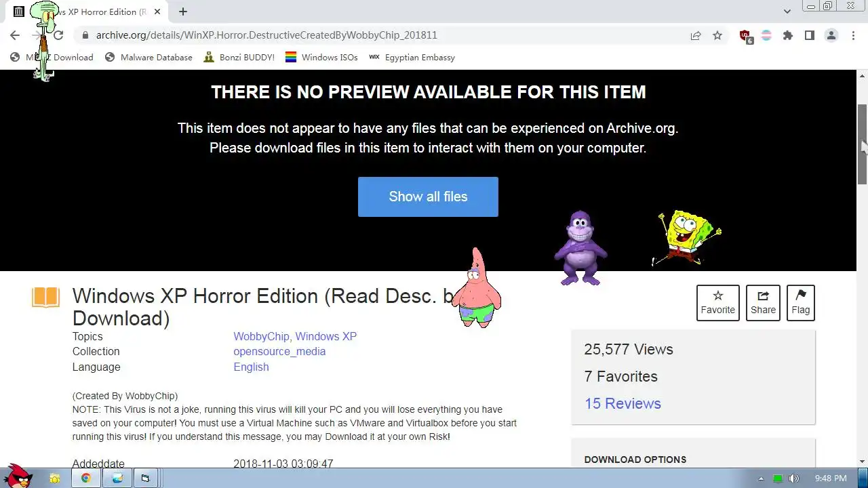Open the 15 Reviews link
The width and height of the screenshot is (868, 488).
[623, 403]
